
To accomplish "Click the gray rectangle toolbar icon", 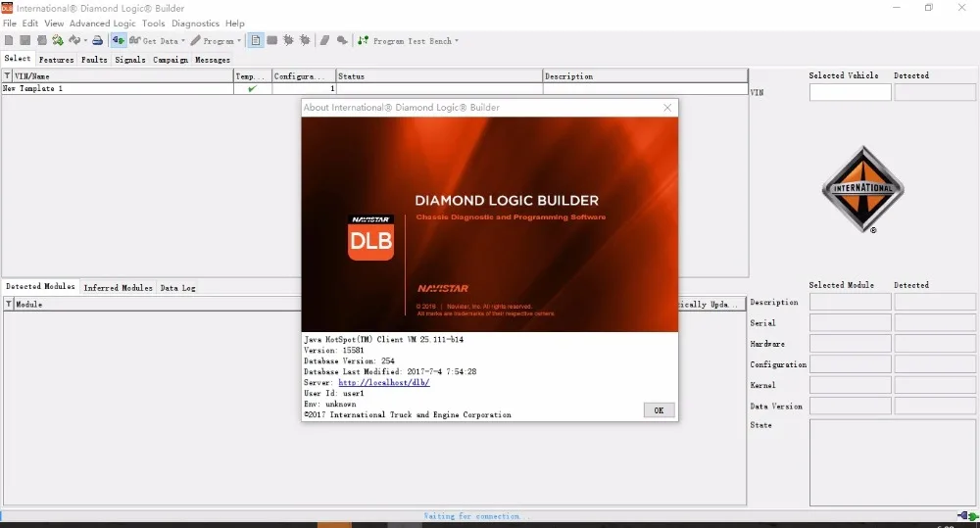I will [x=271, y=40].
